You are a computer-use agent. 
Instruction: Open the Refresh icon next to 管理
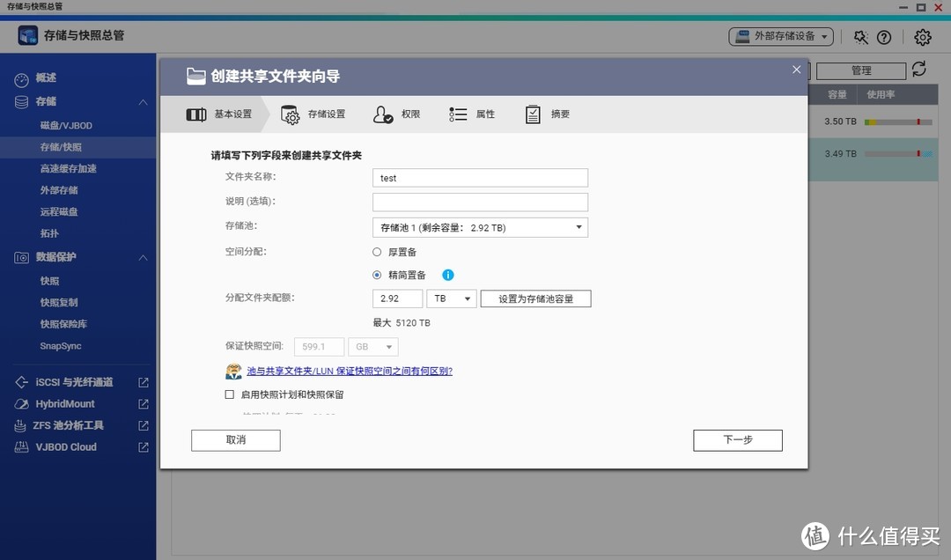(x=920, y=70)
